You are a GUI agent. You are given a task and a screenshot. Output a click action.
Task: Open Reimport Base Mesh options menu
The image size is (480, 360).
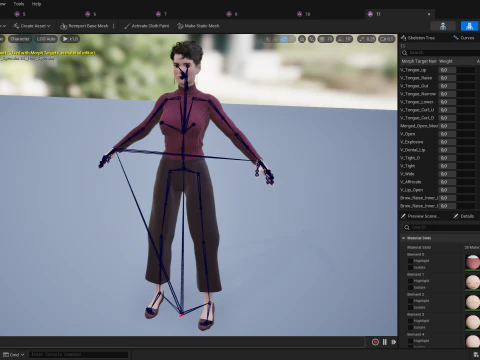114,26
